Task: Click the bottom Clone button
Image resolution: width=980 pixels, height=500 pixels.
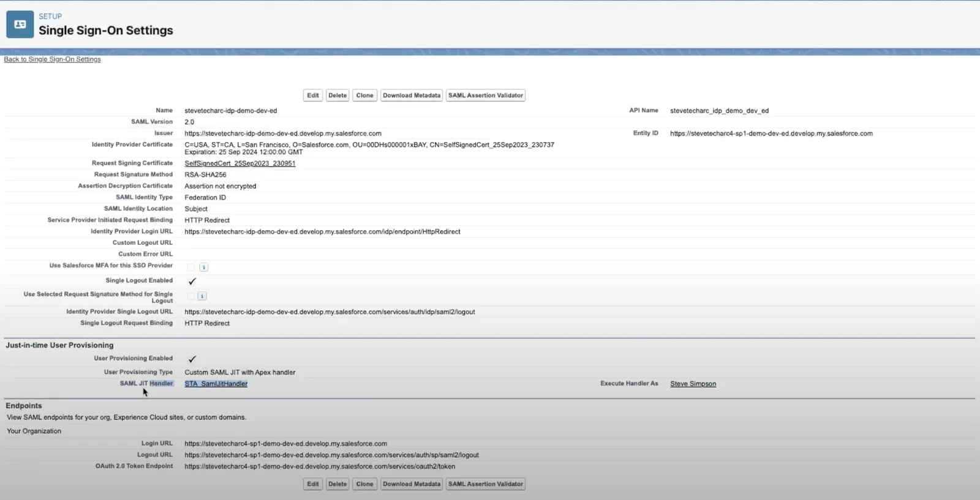Action: click(x=365, y=484)
